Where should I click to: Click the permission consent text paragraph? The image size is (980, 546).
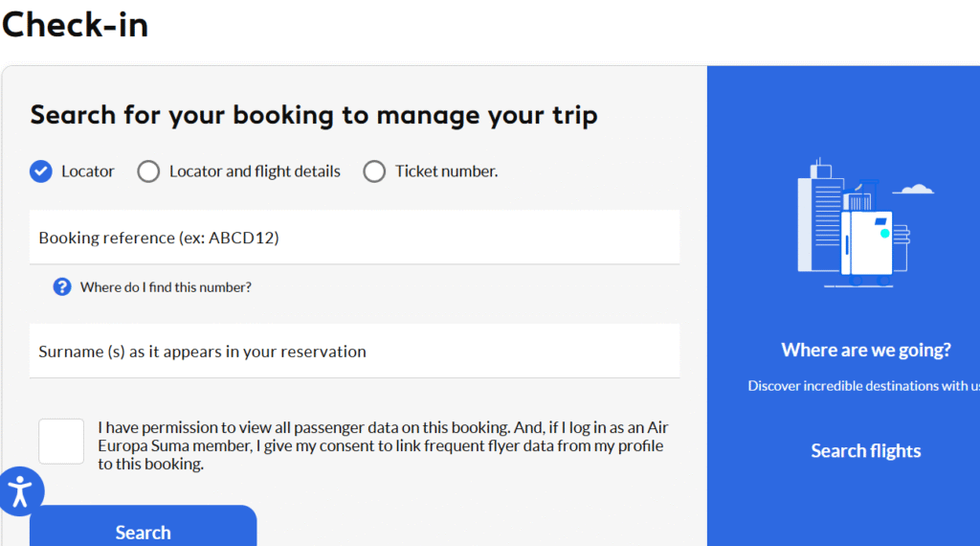click(x=383, y=445)
